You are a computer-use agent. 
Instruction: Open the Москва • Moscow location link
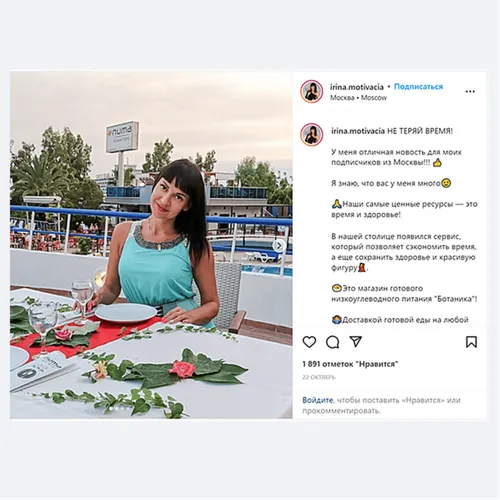358,98
